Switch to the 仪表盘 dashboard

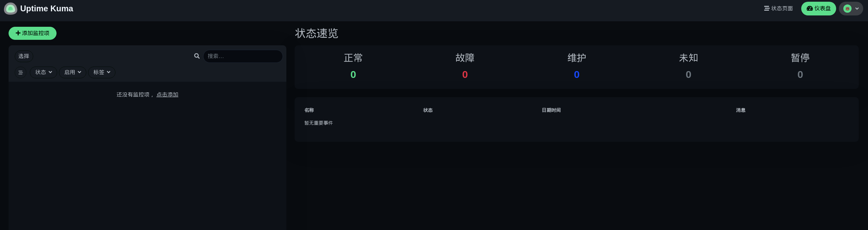pos(818,9)
